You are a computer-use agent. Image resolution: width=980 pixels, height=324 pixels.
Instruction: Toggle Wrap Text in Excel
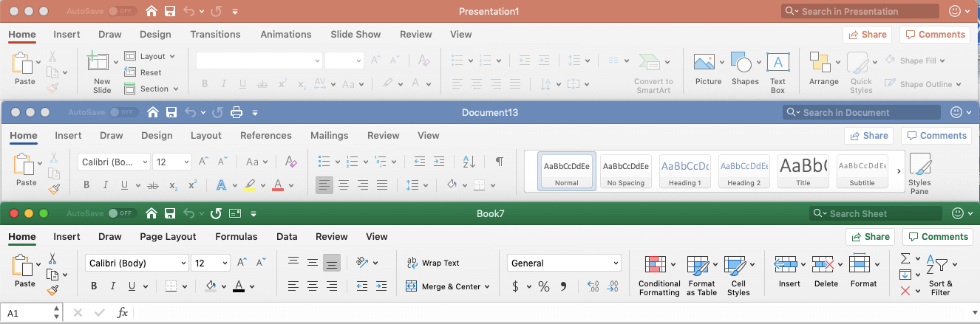coord(433,263)
